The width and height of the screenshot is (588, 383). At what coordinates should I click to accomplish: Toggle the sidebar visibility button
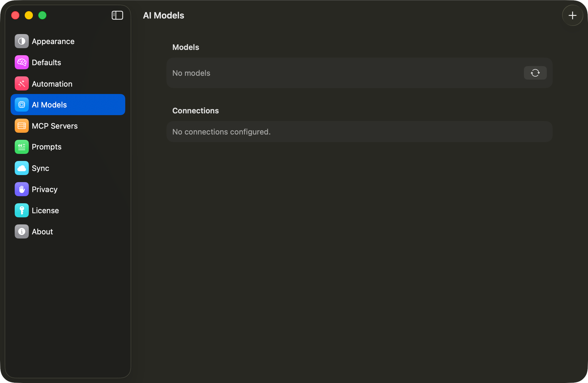(117, 15)
